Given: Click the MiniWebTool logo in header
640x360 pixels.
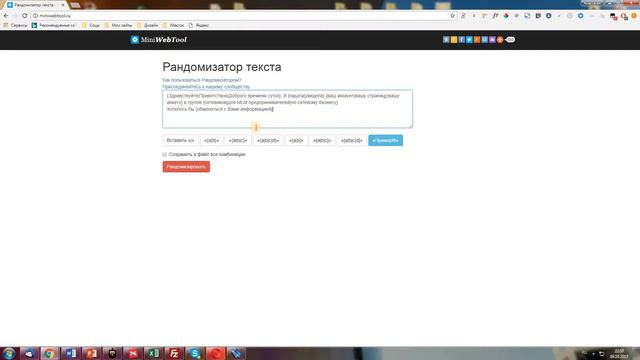Looking at the screenshot, I should tap(159, 40).
